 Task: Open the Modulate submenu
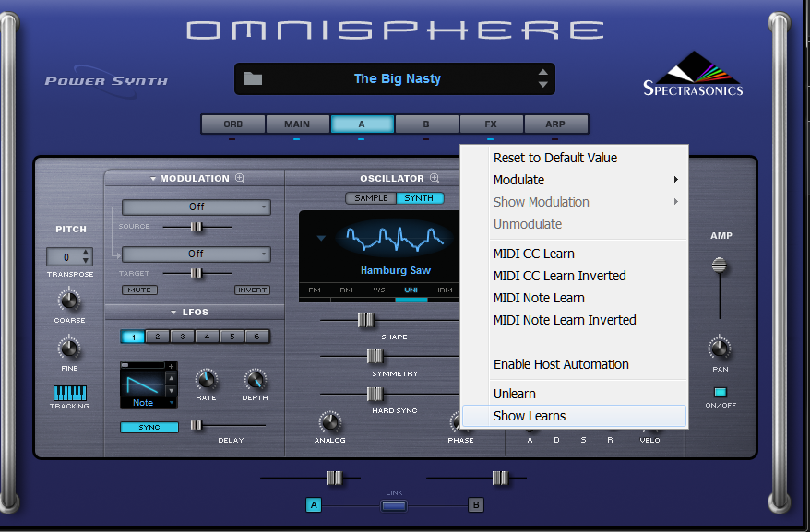click(x=575, y=180)
